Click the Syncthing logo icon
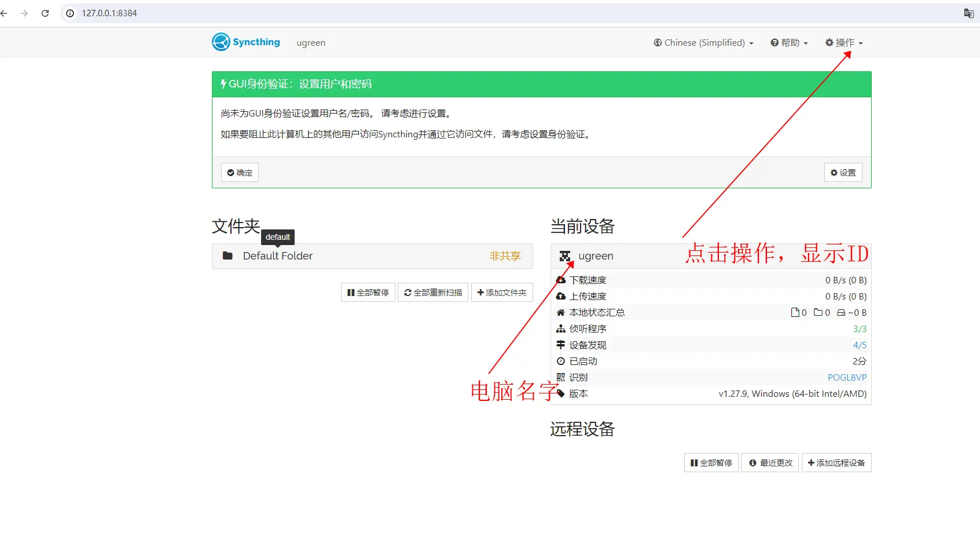980x533 pixels. click(x=221, y=42)
